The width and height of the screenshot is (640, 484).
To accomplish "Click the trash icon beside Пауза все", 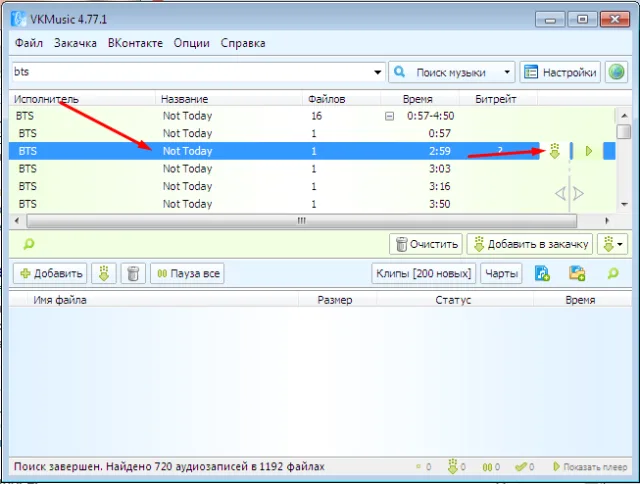I will tap(133, 273).
